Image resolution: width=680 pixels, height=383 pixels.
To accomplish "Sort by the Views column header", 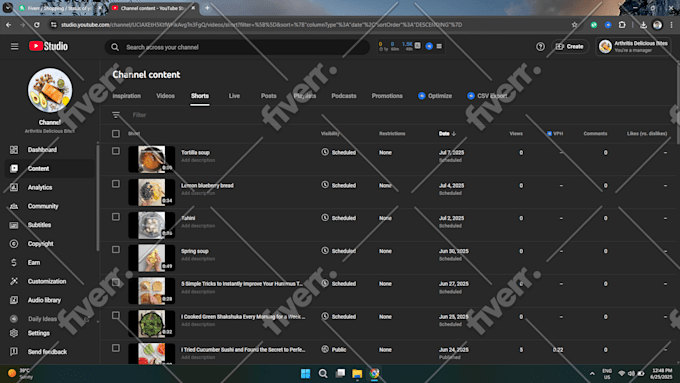I will pyautogui.click(x=516, y=134).
